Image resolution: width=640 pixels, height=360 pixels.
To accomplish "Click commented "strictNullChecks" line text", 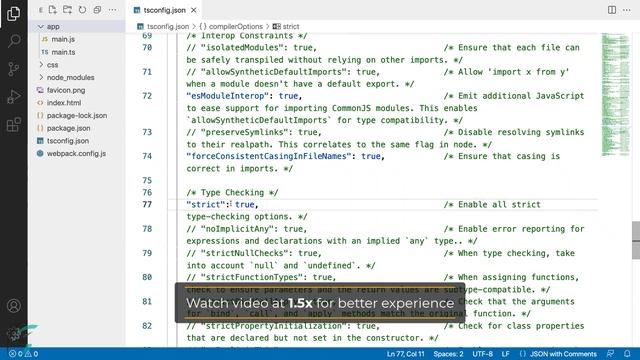I will pyautogui.click(x=254, y=253).
